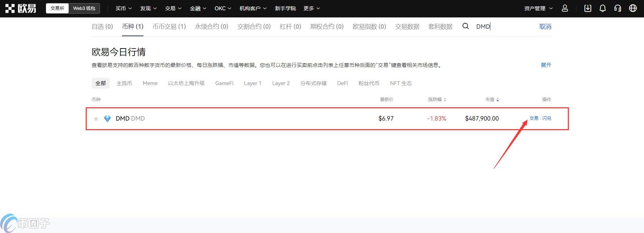Filter by GameFi category
The image size is (644, 233).
[x=224, y=83]
